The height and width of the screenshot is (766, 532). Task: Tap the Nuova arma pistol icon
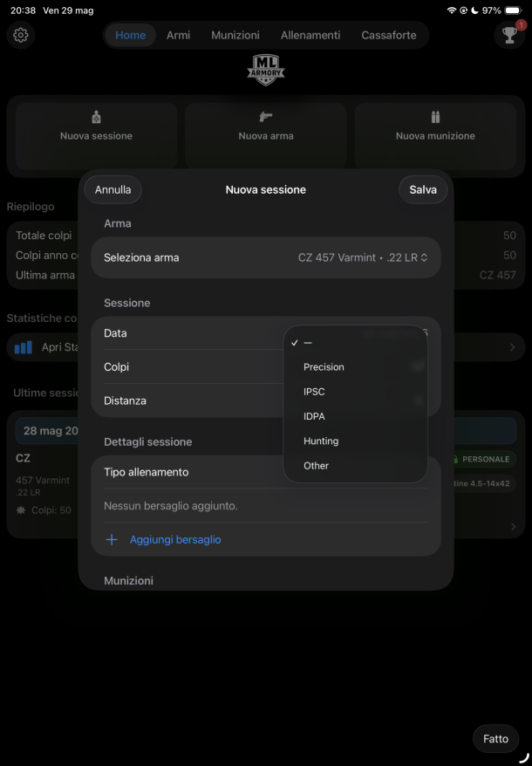(266, 117)
